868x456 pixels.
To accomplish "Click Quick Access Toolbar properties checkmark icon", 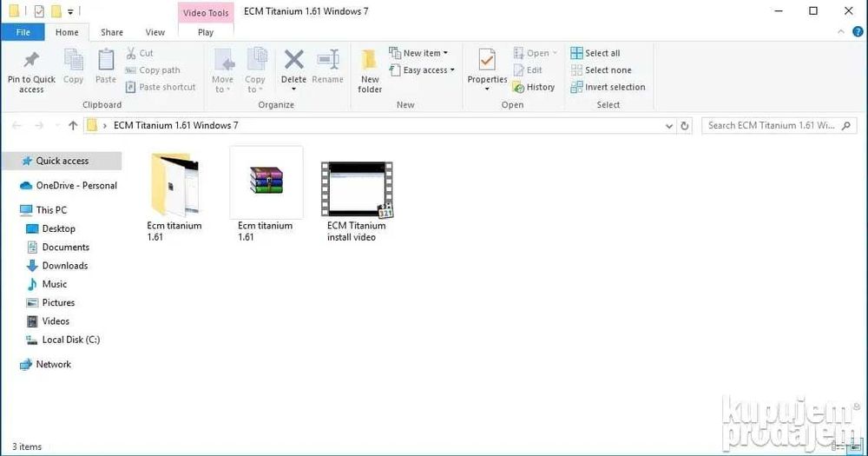I will 39,11.
